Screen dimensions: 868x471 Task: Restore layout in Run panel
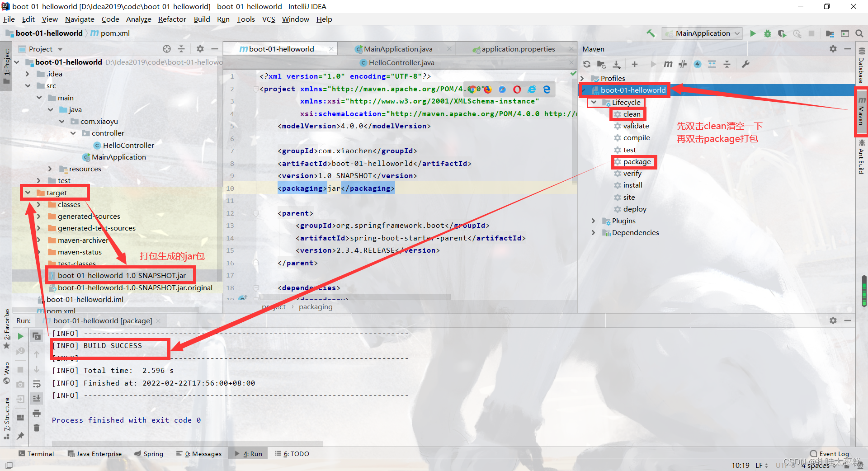[x=20, y=417]
